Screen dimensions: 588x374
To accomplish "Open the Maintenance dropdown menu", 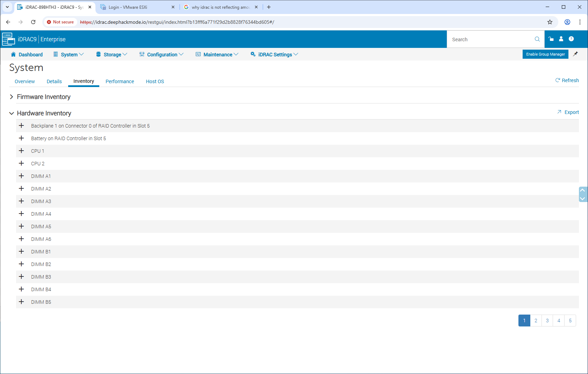I will tap(217, 55).
